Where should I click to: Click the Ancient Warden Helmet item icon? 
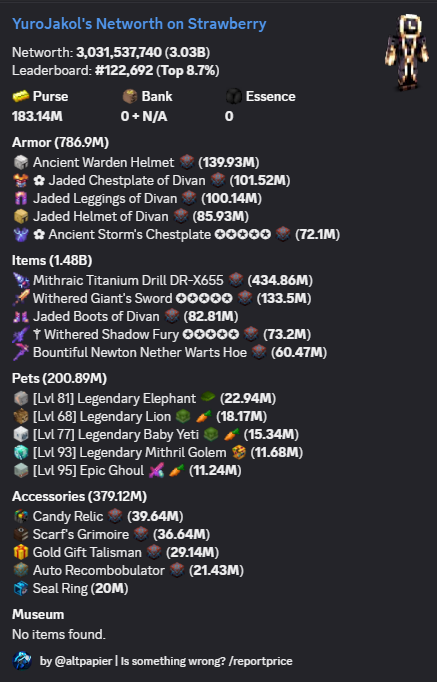point(20,162)
